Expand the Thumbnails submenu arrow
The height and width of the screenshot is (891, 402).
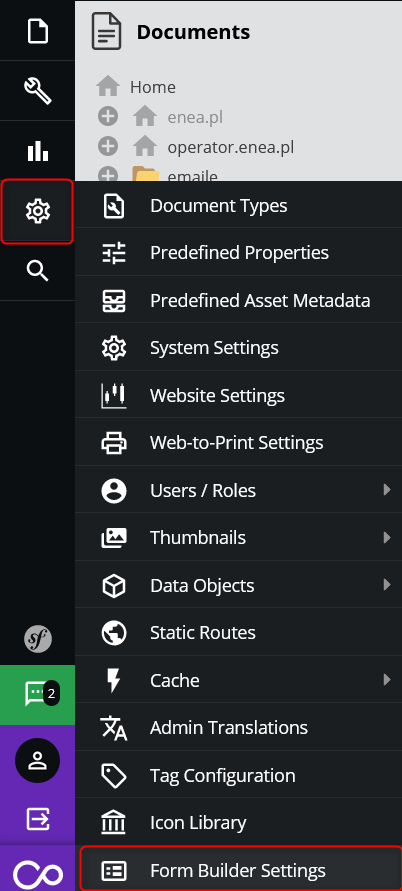(387, 537)
